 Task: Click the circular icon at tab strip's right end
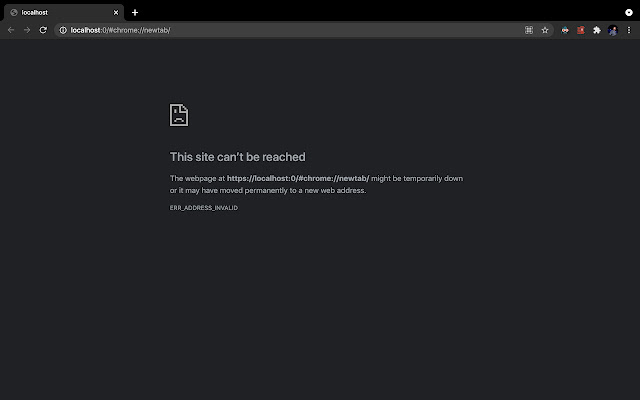629,13
